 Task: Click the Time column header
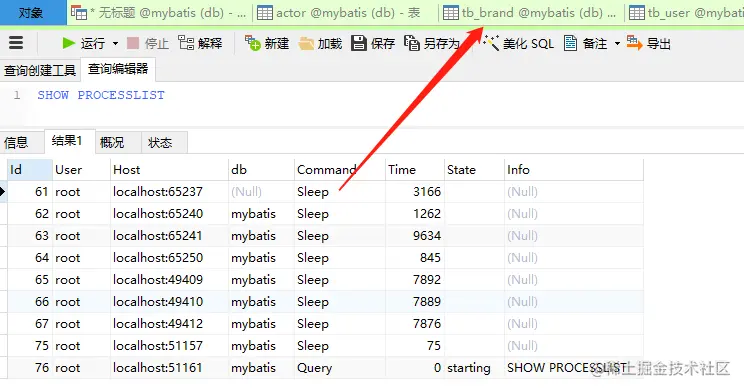pyautogui.click(x=415, y=170)
